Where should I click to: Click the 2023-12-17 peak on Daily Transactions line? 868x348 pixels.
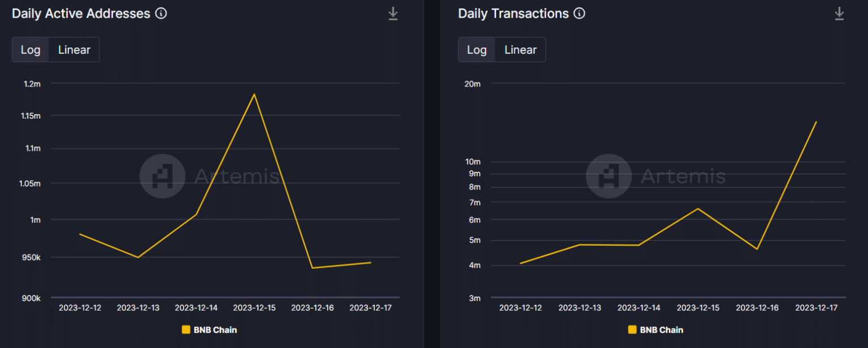816,122
